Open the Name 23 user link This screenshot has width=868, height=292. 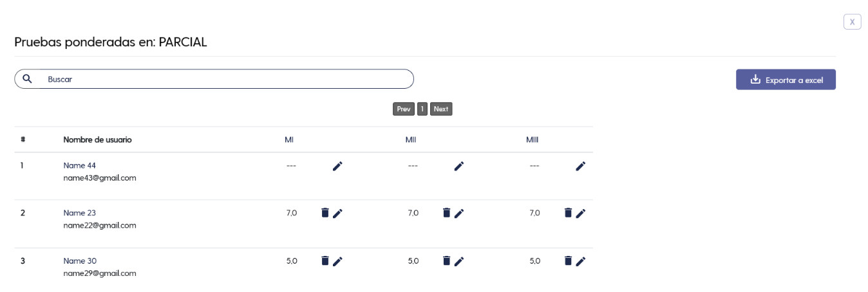(80, 213)
